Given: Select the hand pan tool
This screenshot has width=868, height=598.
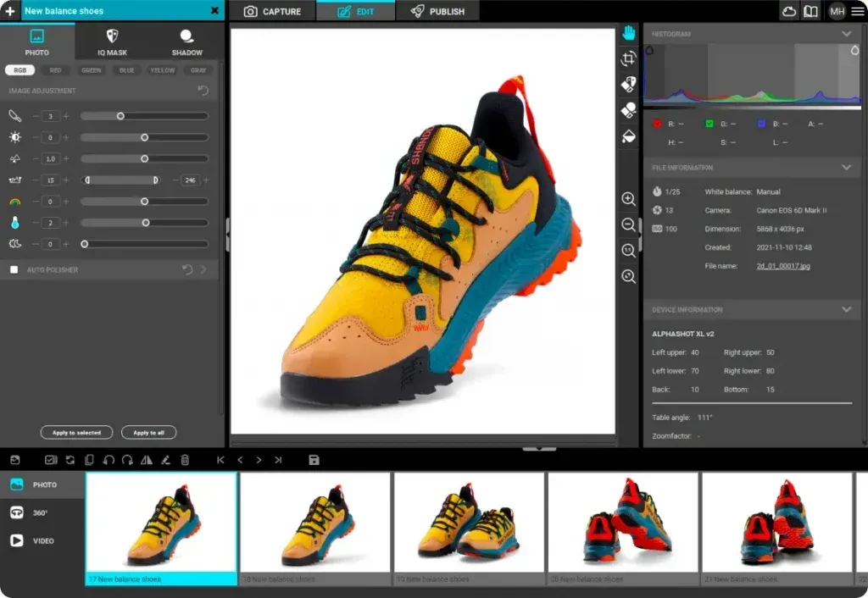Looking at the screenshot, I should 628,33.
